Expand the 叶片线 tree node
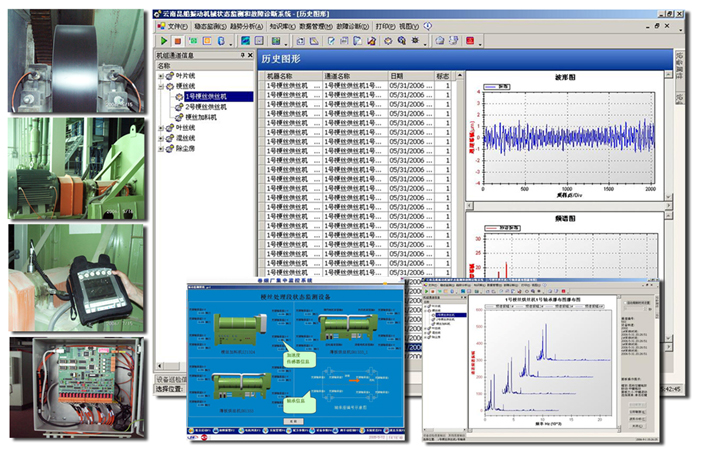701x455 pixels. (x=160, y=76)
